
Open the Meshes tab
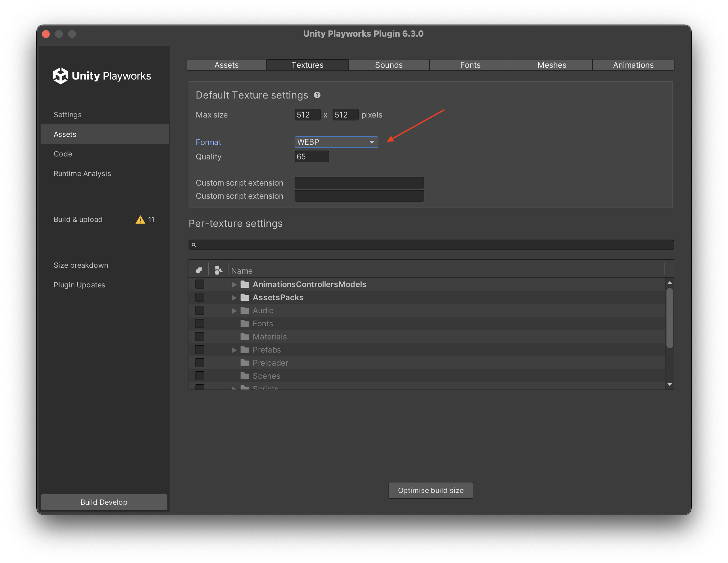tap(552, 65)
